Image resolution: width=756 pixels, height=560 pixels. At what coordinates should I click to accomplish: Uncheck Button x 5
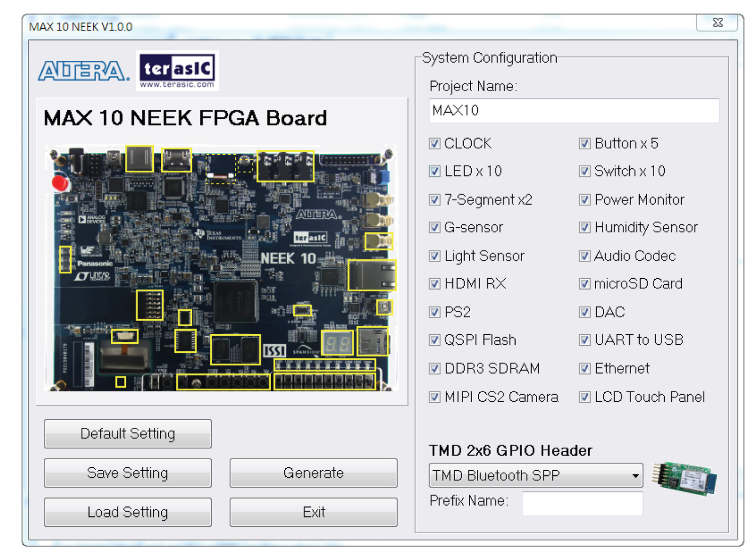tap(585, 144)
